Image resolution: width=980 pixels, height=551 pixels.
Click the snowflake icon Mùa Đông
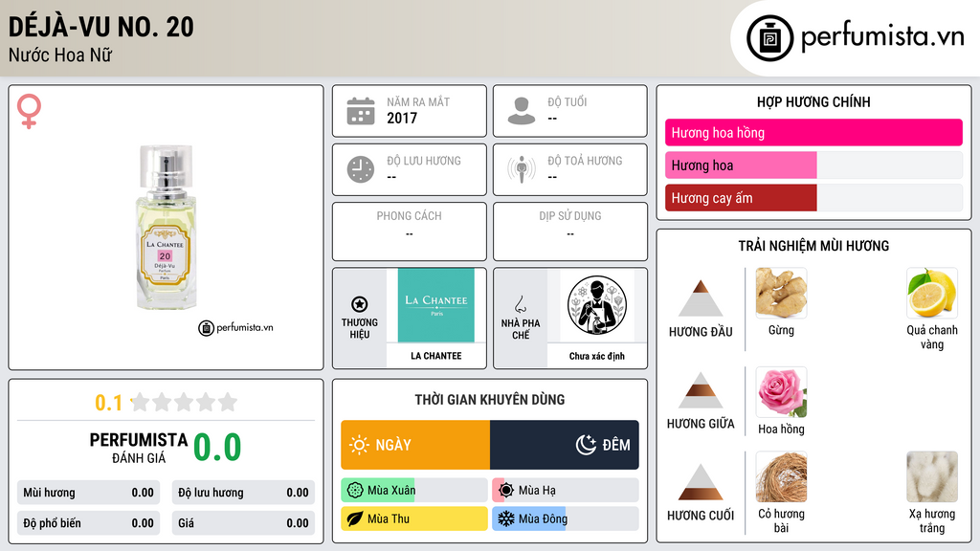[x=506, y=518]
